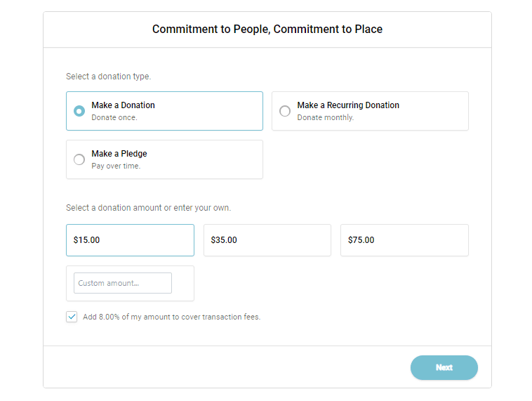Click the "Select a donation amount" instruction text
Image resolution: width=532 pixels, height=401 pixels.
click(148, 208)
